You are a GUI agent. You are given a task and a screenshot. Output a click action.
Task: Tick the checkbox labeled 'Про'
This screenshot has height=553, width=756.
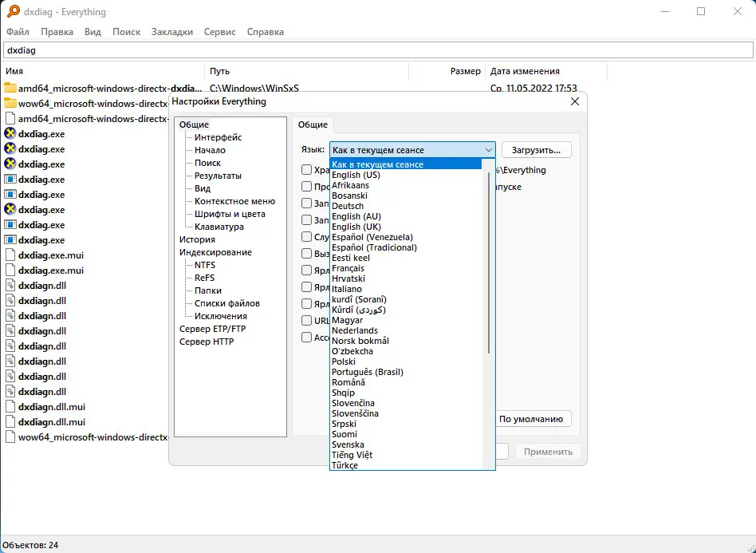[306, 186]
